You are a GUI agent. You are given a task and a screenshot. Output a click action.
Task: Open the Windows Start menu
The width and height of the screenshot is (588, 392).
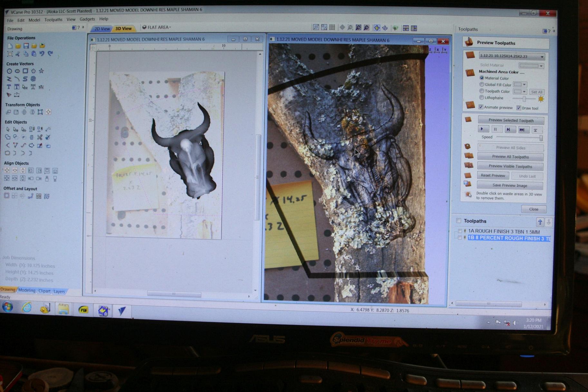[x=8, y=307]
